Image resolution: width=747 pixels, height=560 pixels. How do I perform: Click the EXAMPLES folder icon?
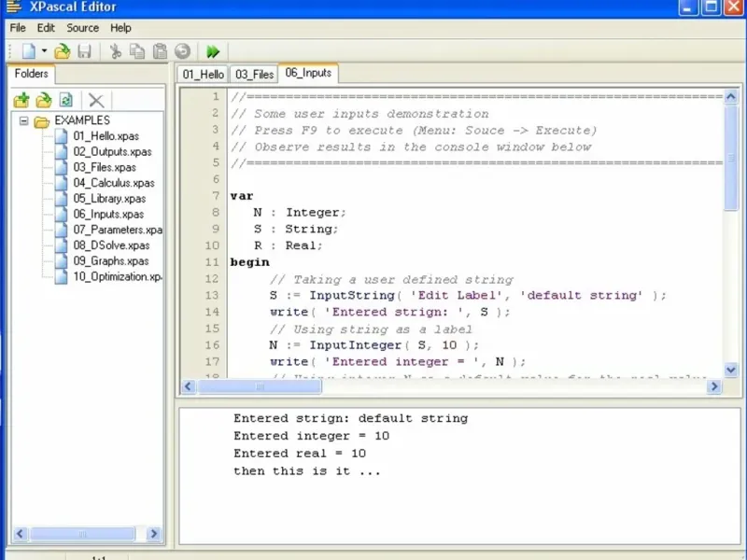pyautogui.click(x=41, y=121)
